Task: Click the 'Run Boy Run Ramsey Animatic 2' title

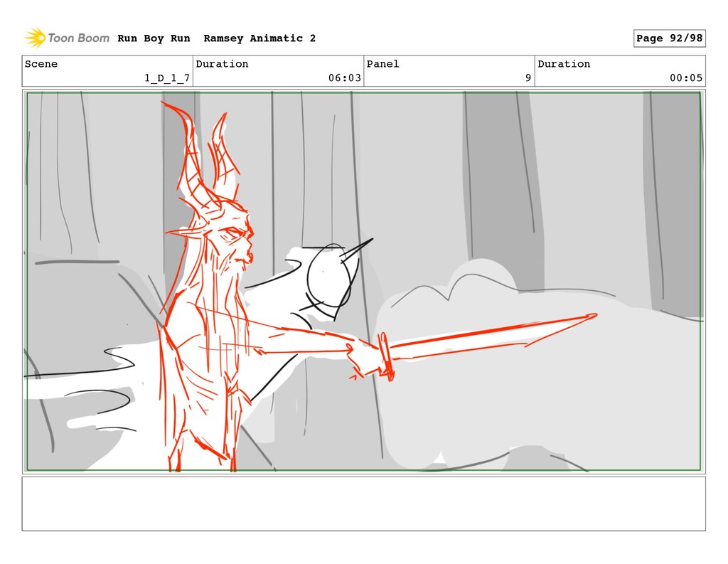Action: [x=216, y=38]
